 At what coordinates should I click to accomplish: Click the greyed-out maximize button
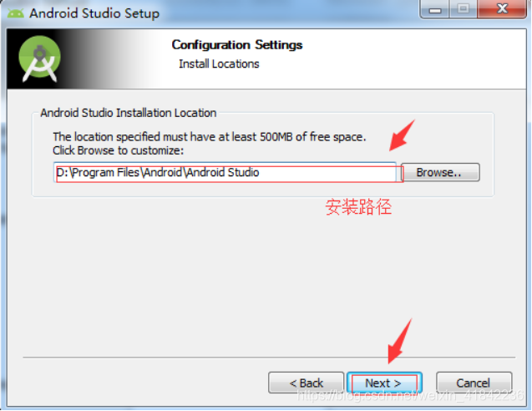click(464, 9)
